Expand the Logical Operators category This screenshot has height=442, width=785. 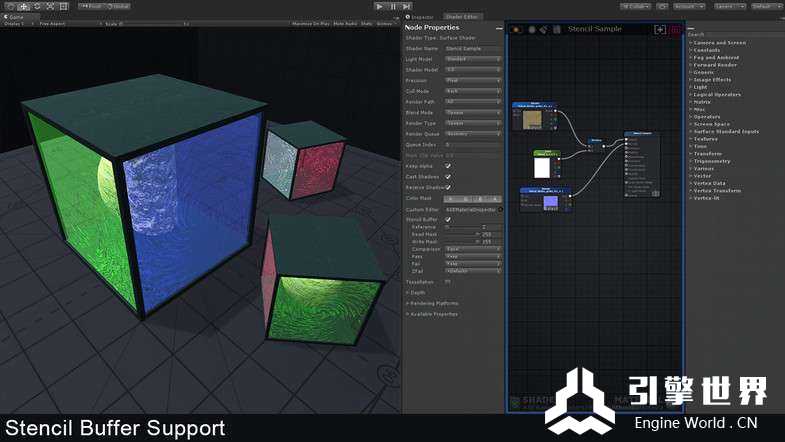715,95
